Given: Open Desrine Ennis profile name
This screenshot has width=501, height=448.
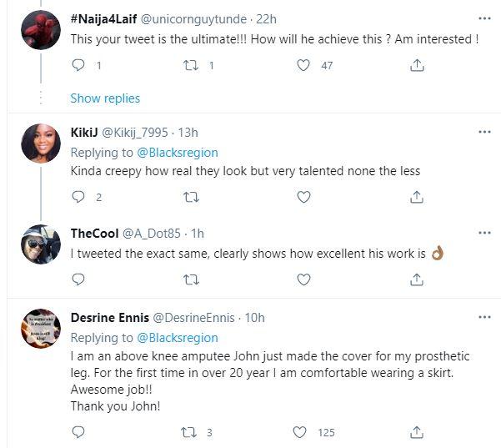Looking at the screenshot, I should pyautogui.click(x=109, y=318).
